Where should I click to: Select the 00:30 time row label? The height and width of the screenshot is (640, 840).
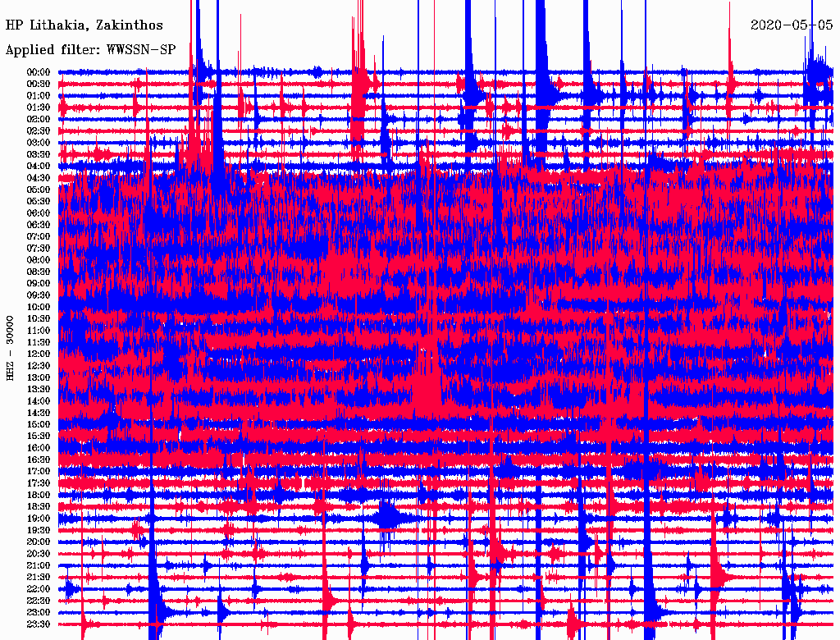click(x=39, y=85)
